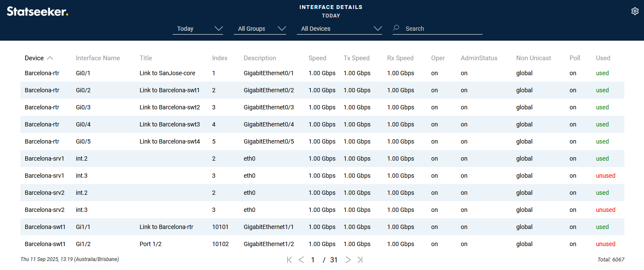Jump to the last page

(360, 260)
